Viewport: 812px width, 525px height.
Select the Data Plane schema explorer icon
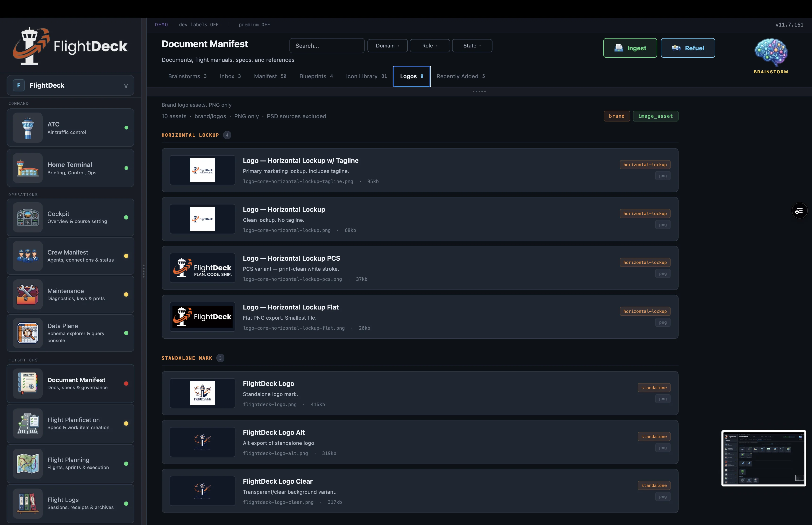[x=27, y=333]
